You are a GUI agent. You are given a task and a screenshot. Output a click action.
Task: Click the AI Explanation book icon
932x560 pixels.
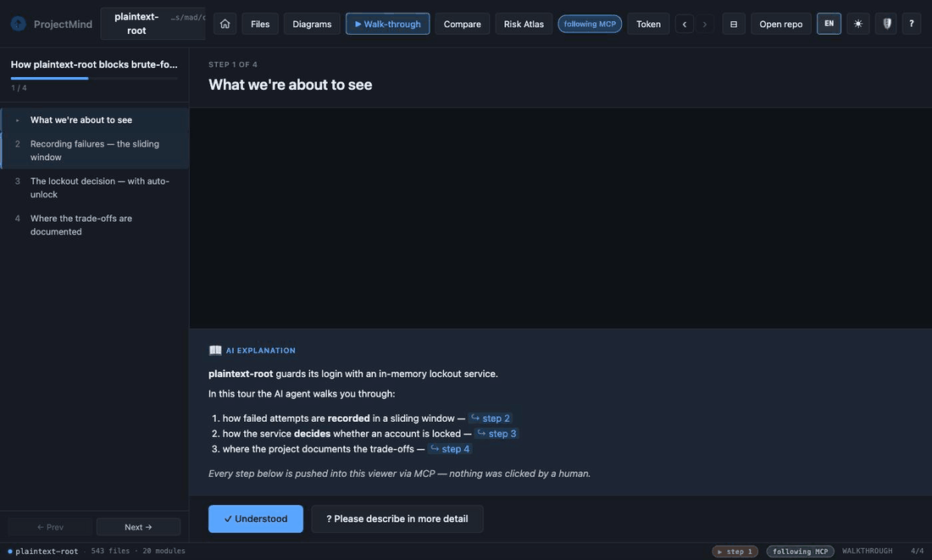pos(215,350)
